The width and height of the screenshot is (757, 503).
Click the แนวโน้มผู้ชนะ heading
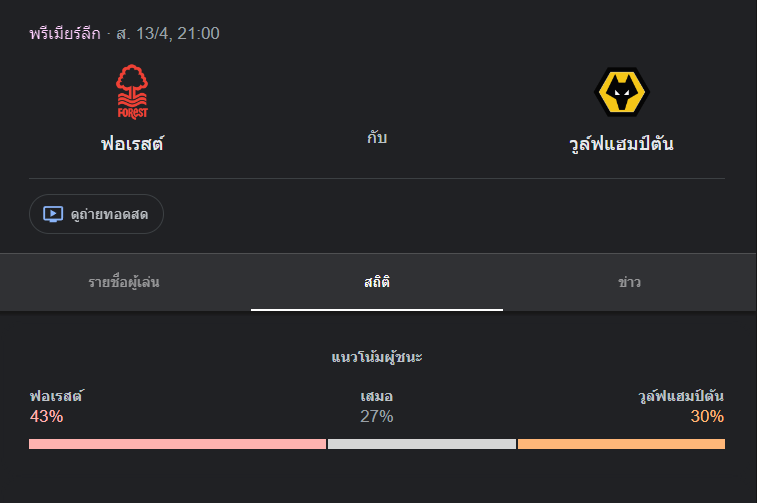pos(377,357)
